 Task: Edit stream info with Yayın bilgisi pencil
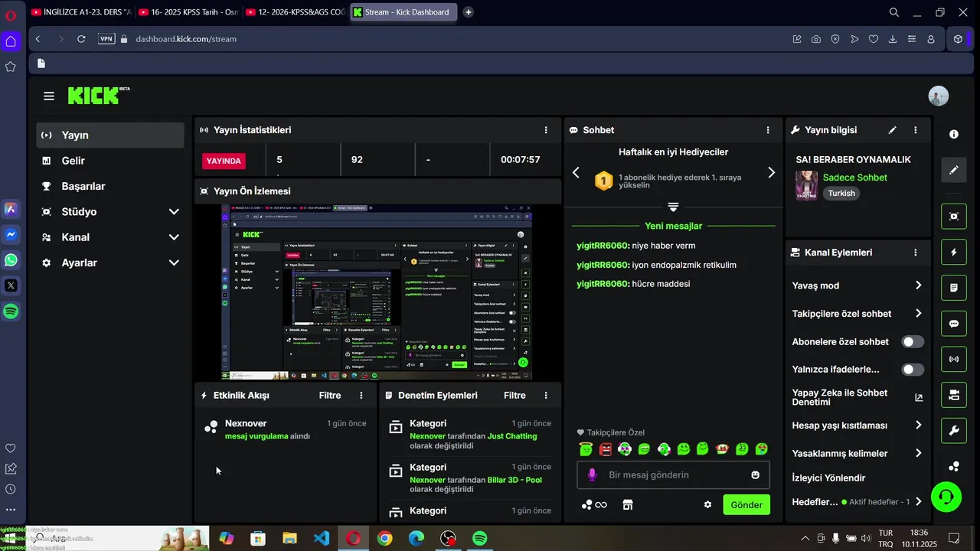[x=893, y=130]
